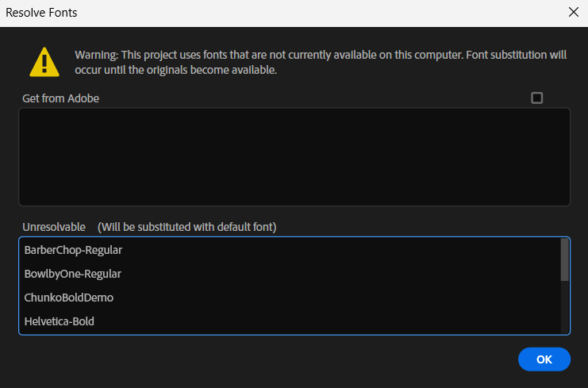Click the scrollbar track below the thumb
Screen dimensions: 588x388
pos(564,309)
